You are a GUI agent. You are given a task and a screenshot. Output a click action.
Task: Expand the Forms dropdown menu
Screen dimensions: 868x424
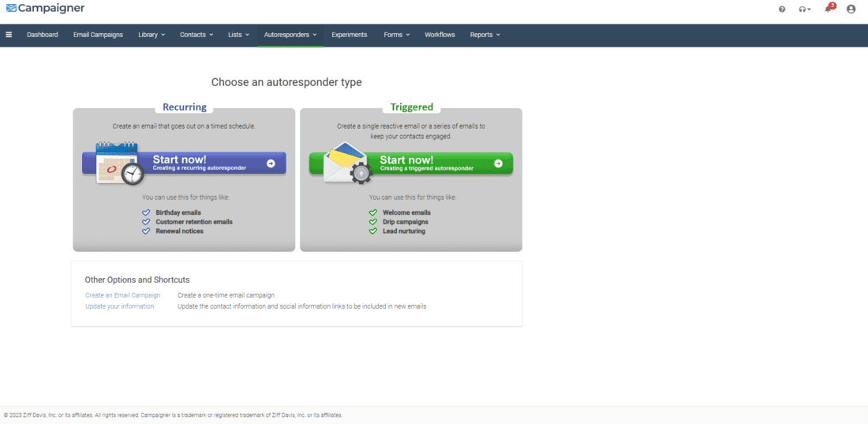coord(396,35)
